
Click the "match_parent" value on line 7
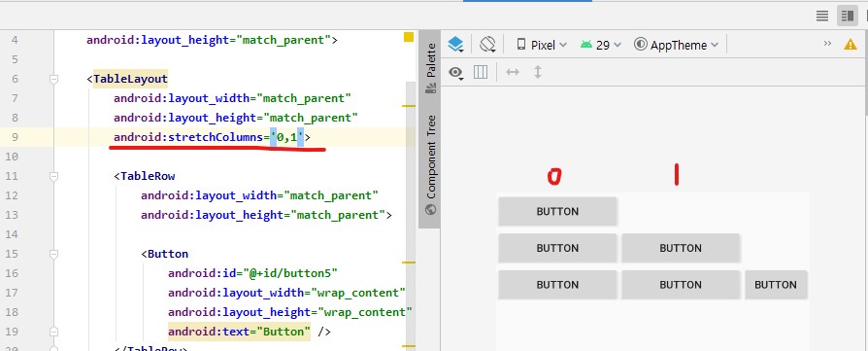pos(304,99)
